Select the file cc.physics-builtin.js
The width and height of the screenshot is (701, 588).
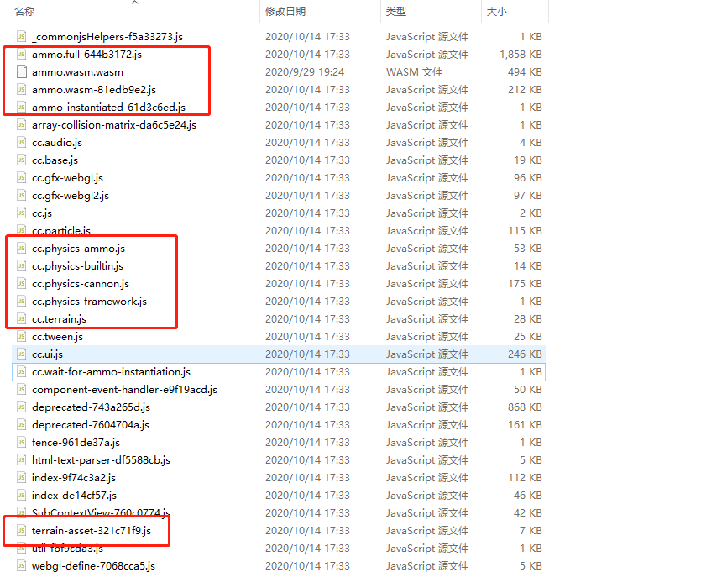click(x=77, y=266)
